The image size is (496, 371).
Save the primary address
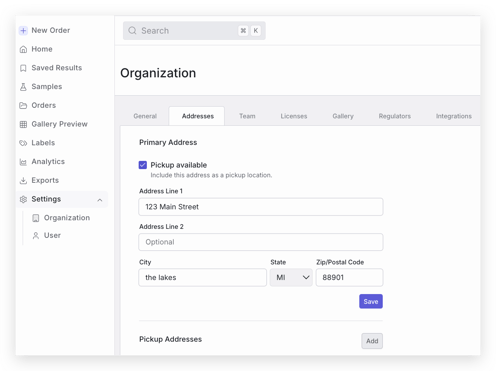pos(371,301)
